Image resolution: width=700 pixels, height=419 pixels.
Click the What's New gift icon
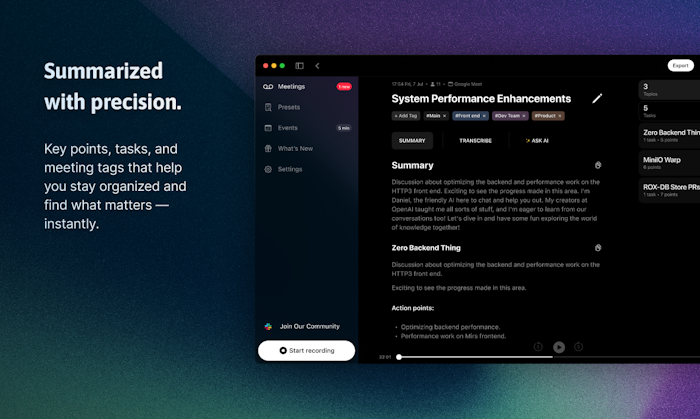[x=268, y=149]
